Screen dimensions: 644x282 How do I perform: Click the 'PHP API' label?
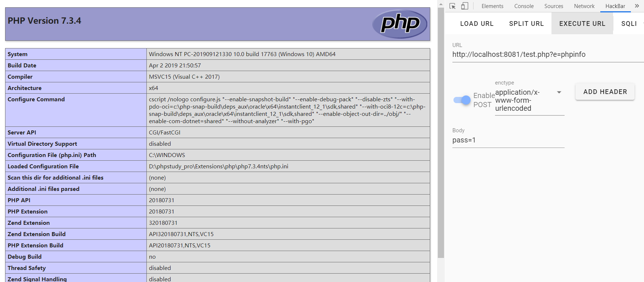coord(19,200)
